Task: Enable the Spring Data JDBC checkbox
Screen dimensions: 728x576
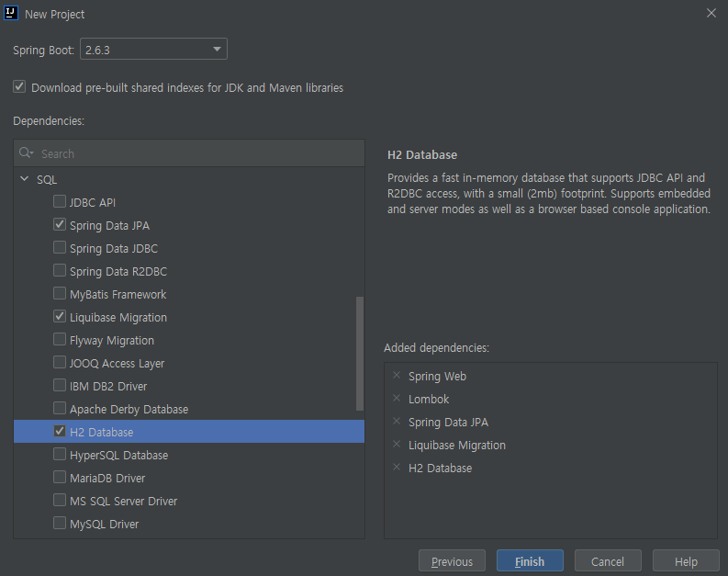Action: tap(60, 247)
